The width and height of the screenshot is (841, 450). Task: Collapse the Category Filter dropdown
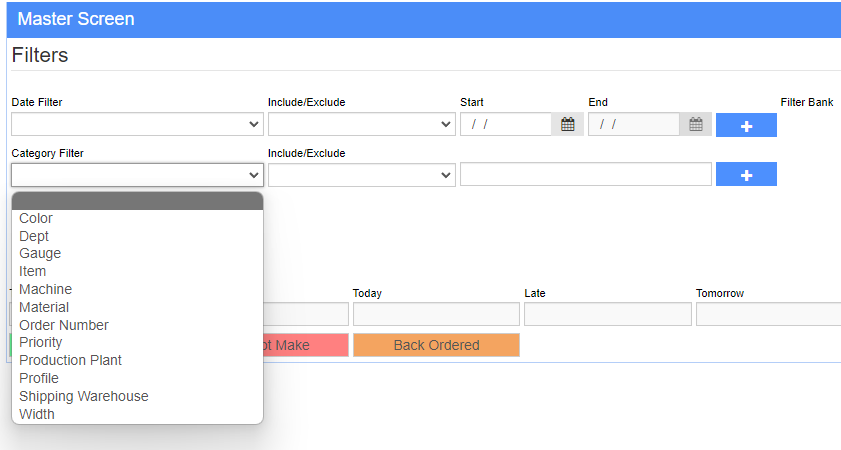pos(137,175)
